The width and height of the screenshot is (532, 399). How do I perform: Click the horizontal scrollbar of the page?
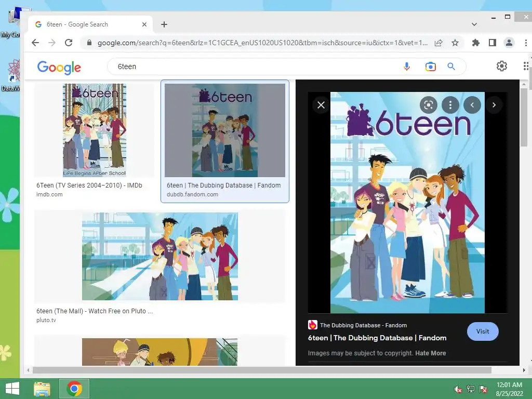262,370
